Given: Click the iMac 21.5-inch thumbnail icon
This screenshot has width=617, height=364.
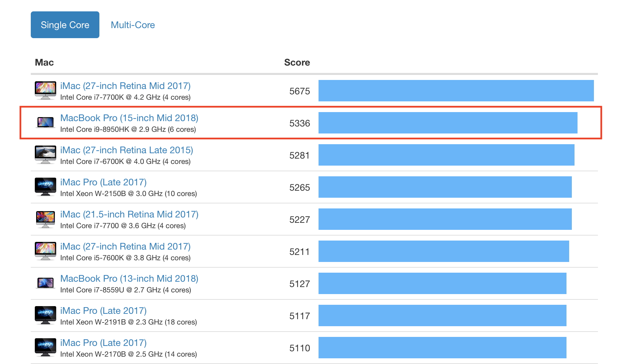Looking at the screenshot, I should [x=46, y=219].
